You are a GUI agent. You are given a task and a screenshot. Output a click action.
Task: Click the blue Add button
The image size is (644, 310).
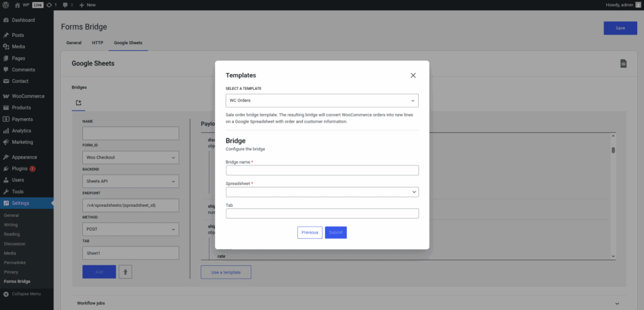[99, 272]
